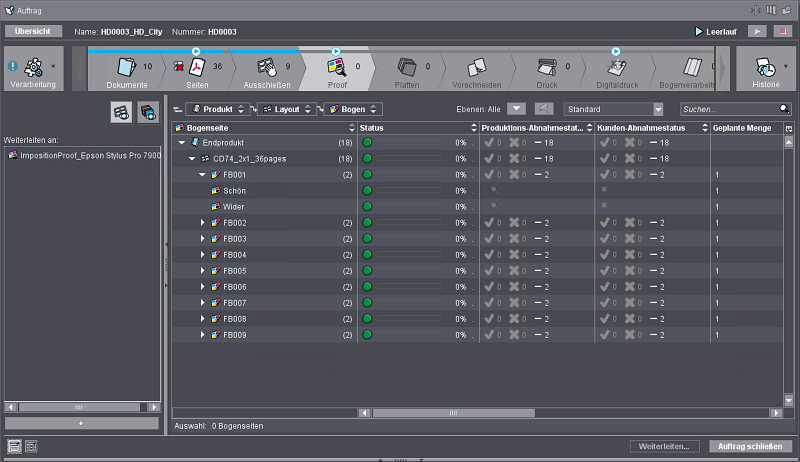The height and width of the screenshot is (462, 800).
Task: Click the Suchen search field
Action: coord(728,109)
